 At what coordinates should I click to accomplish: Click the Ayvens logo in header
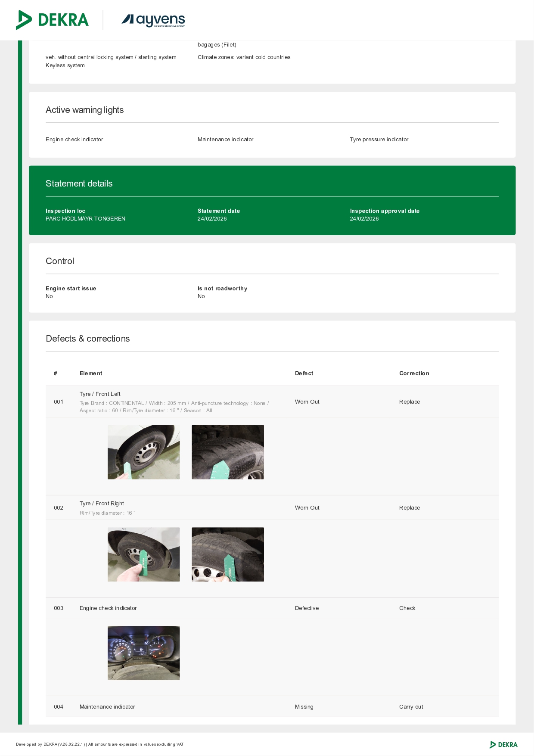click(153, 20)
